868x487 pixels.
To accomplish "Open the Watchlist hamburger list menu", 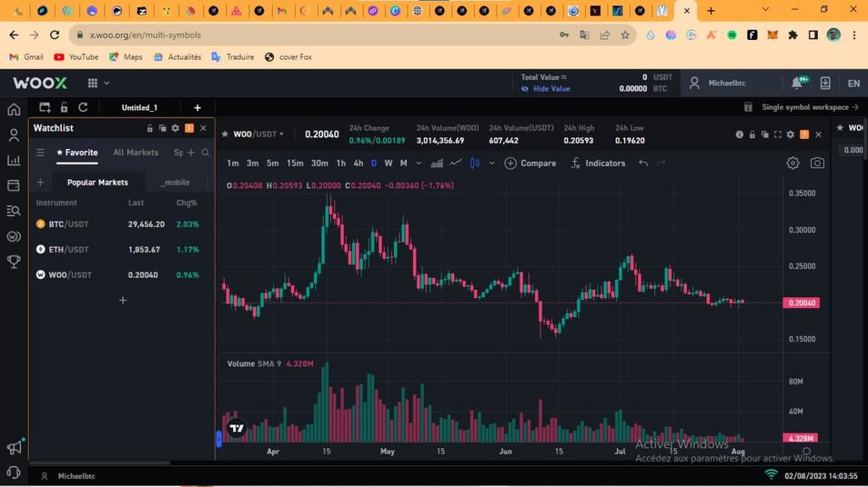I will [x=41, y=152].
